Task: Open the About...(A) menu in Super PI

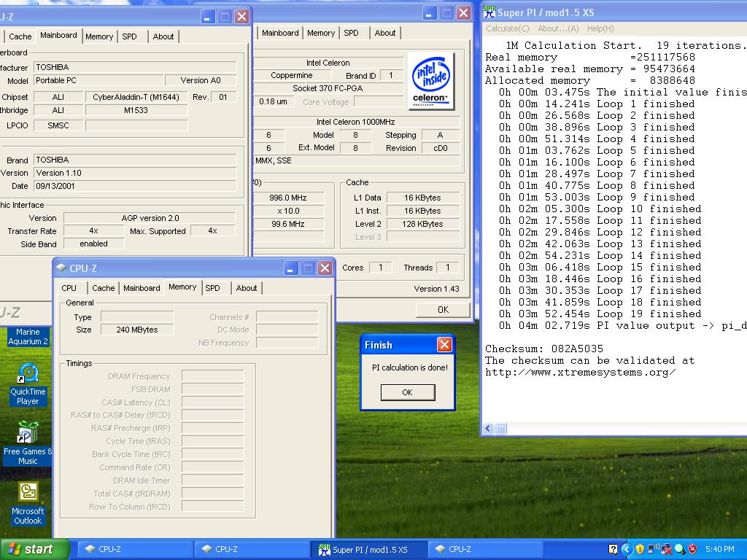Action: tap(558, 28)
